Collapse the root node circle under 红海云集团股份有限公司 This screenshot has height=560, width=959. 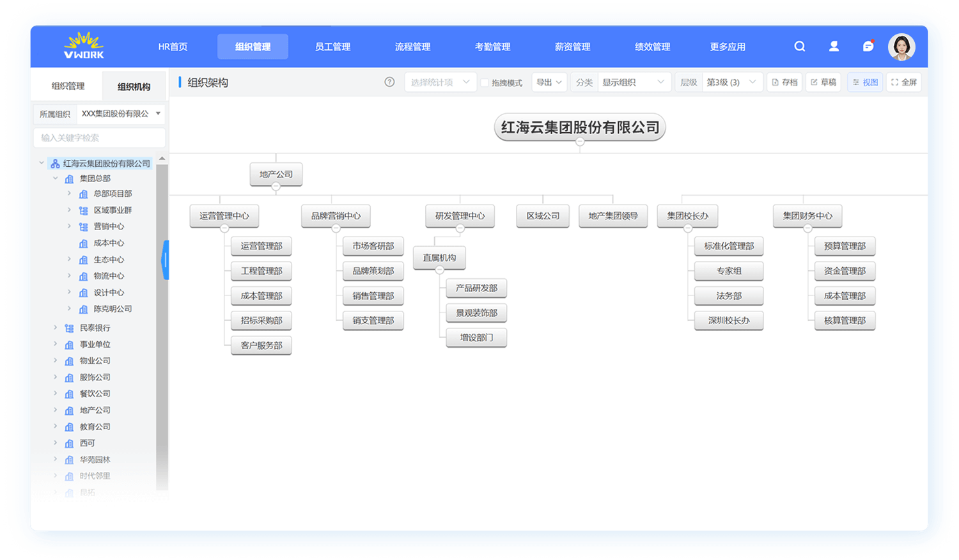click(x=580, y=142)
